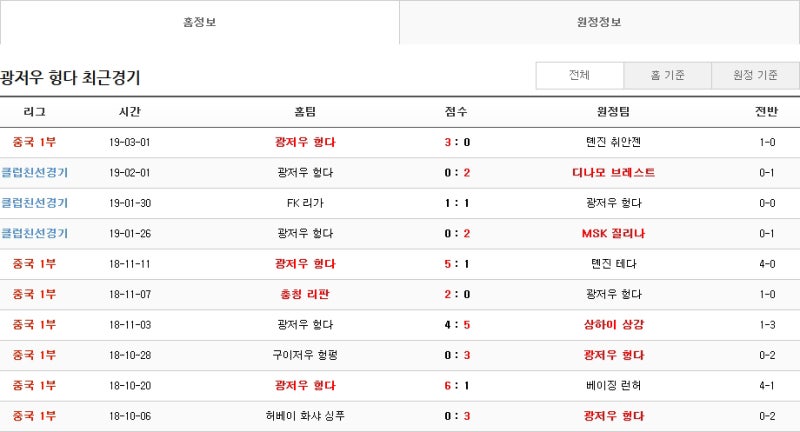Click the 점수 column header
800x432 pixels.
[x=457, y=112]
